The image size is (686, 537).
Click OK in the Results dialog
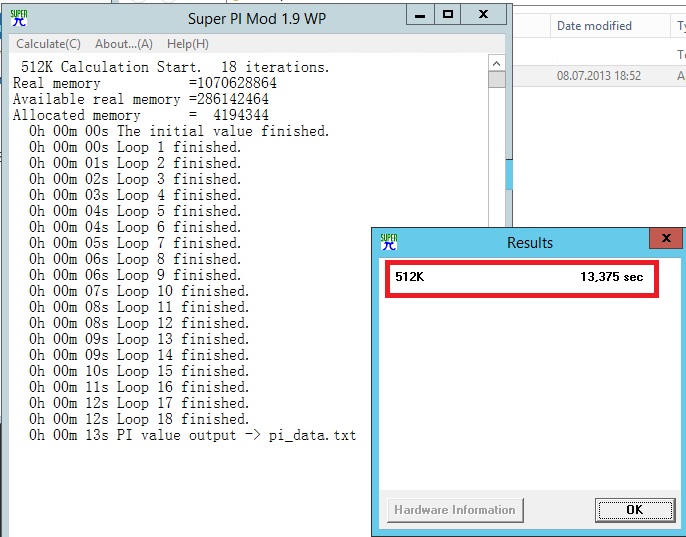point(634,510)
